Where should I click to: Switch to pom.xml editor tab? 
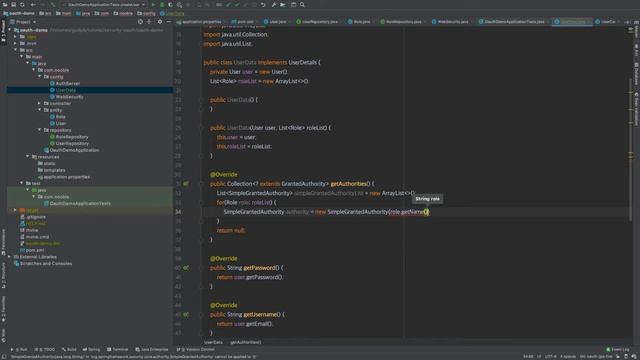245,22
